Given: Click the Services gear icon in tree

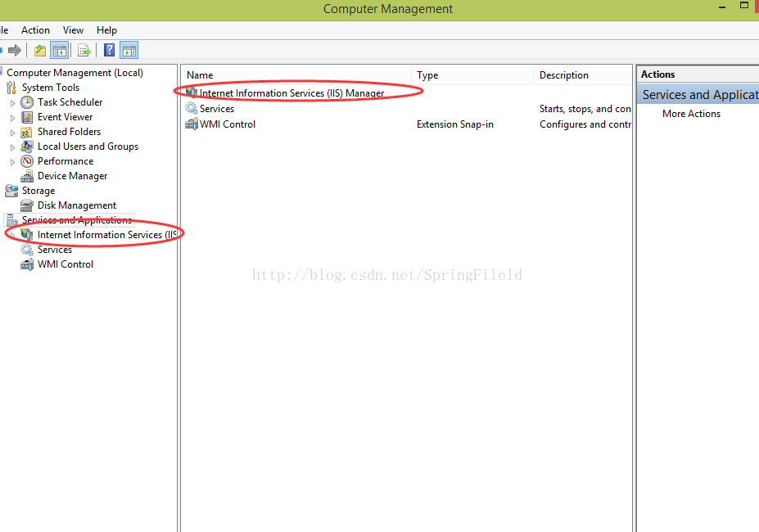Looking at the screenshot, I should (27, 250).
